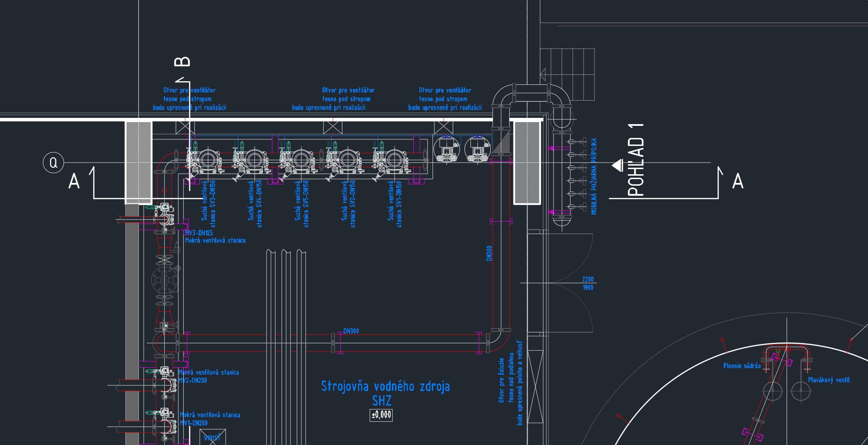
Task: Select the Plavákový ventil label
Action: [x=829, y=380]
